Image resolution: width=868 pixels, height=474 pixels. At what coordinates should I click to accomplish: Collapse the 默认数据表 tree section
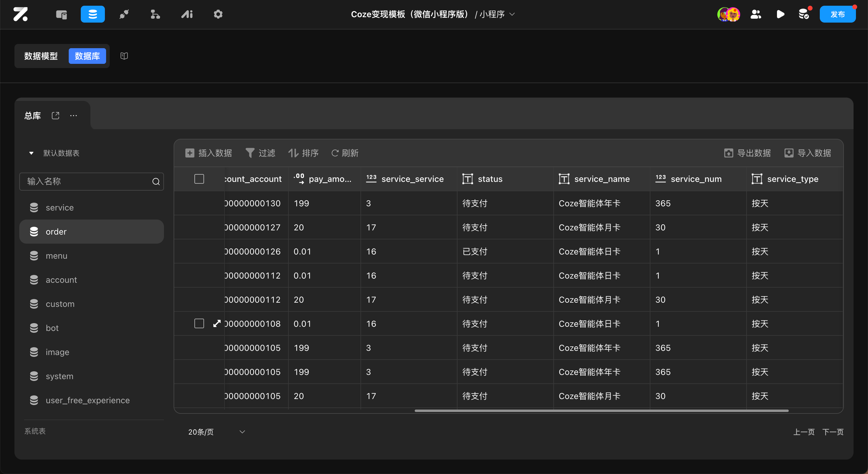[x=31, y=153]
